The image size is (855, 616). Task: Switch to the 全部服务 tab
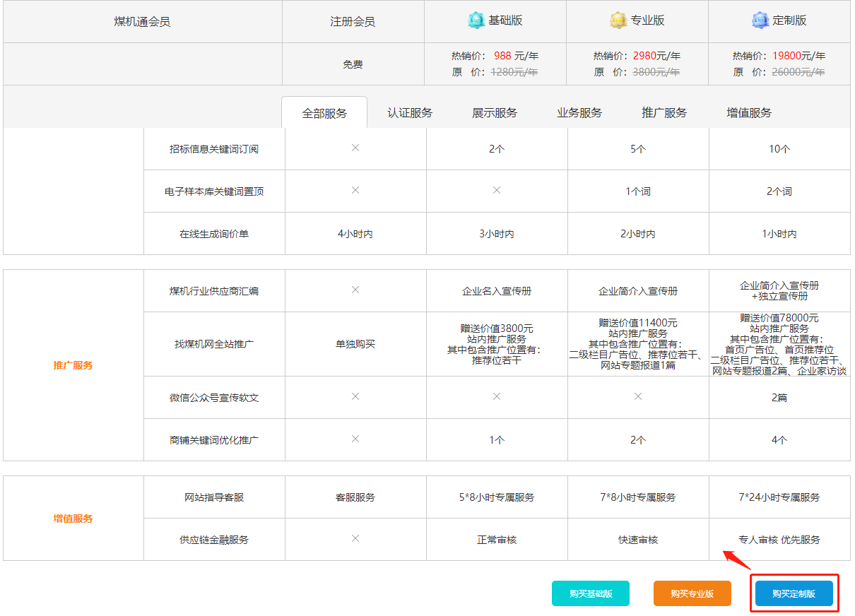tap(324, 113)
